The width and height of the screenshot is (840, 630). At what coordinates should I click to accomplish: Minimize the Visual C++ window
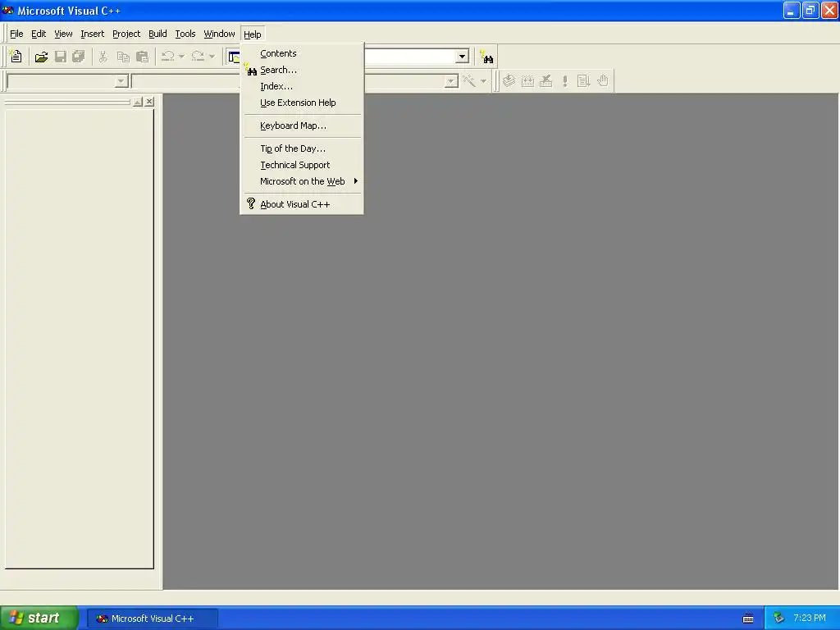tap(792, 10)
